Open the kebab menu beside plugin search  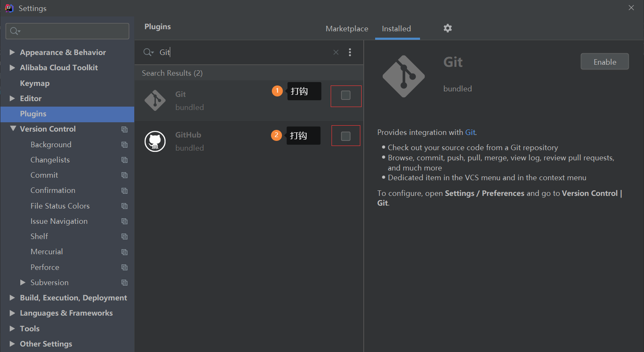[350, 52]
